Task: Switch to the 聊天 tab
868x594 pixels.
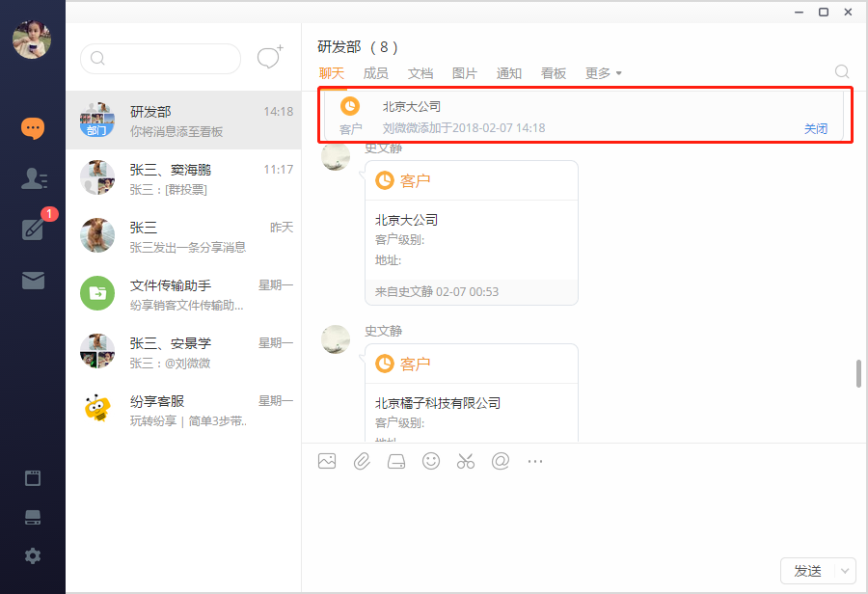Action: (x=332, y=73)
